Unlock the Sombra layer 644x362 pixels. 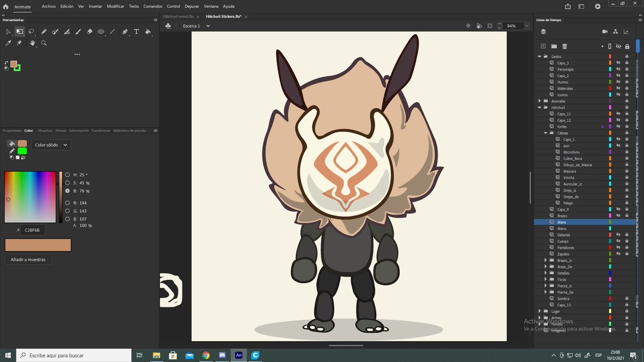[x=627, y=299]
